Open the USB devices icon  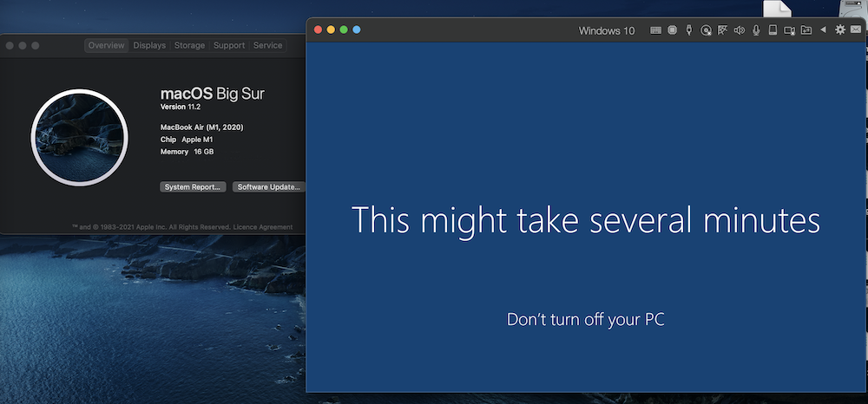pos(688,30)
